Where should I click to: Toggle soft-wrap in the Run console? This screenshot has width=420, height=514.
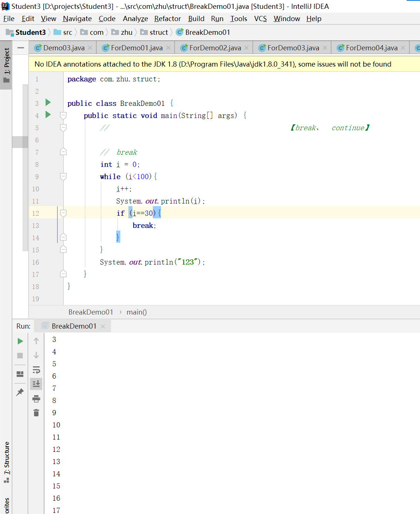(x=36, y=370)
